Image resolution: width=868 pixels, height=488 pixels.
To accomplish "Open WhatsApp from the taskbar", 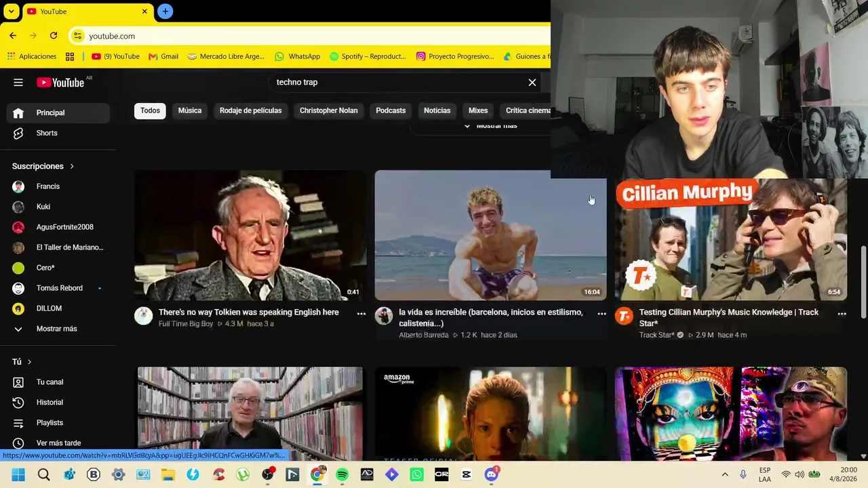I will pos(416,474).
